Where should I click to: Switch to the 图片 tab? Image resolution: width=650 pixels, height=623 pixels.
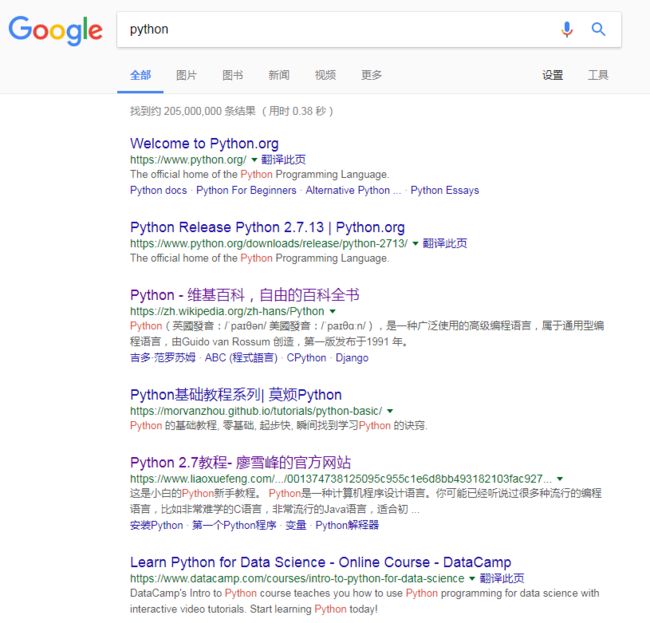[x=187, y=75]
